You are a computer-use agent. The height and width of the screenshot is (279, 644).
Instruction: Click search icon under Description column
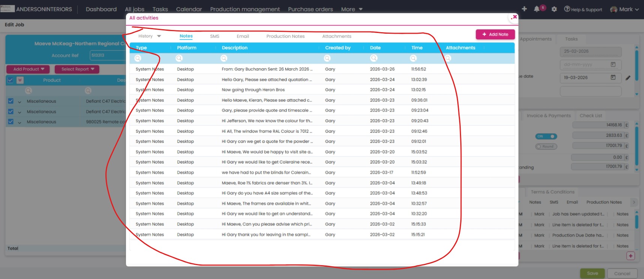tap(224, 58)
